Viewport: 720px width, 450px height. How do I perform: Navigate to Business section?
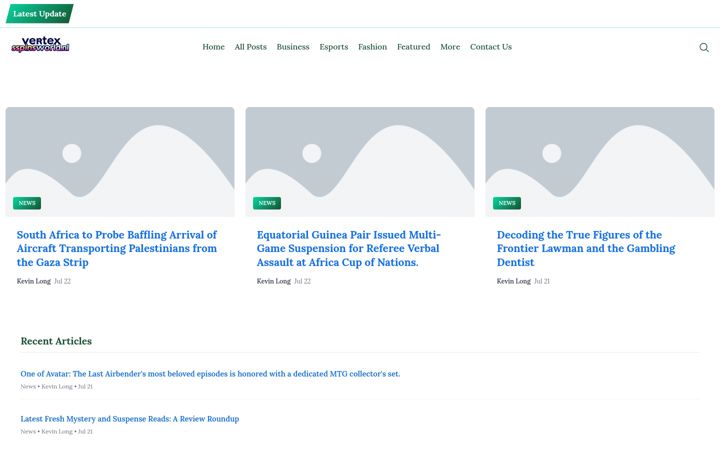point(293,47)
